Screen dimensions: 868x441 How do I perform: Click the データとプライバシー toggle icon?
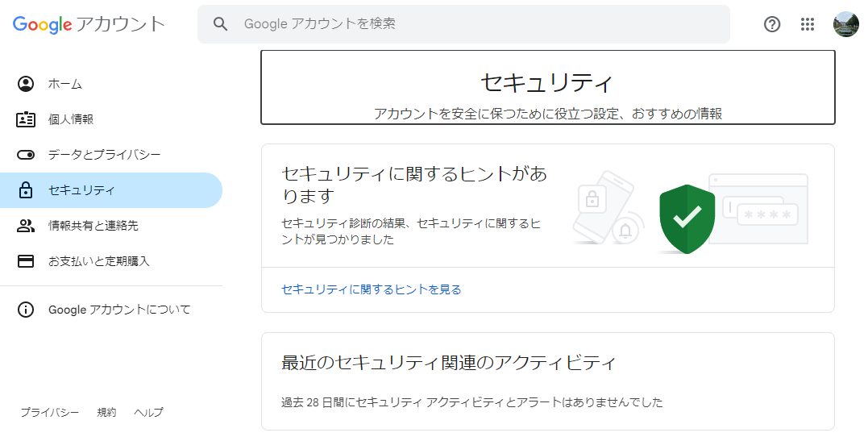26,155
